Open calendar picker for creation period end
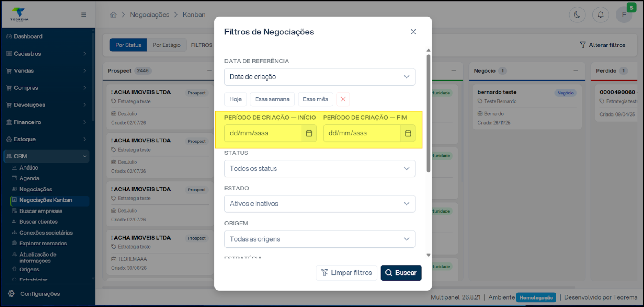Screen dimensions: 644x307 tap(408, 133)
